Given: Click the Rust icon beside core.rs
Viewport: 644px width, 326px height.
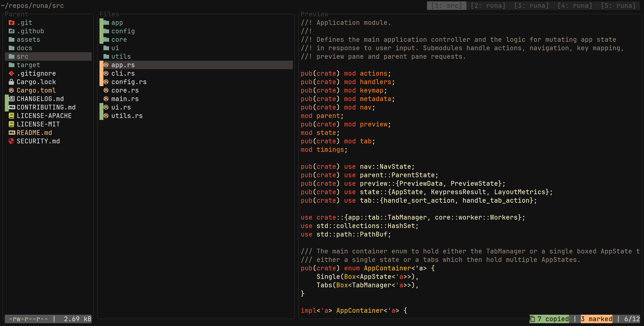Looking at the screenshot, I should point(106,90).
